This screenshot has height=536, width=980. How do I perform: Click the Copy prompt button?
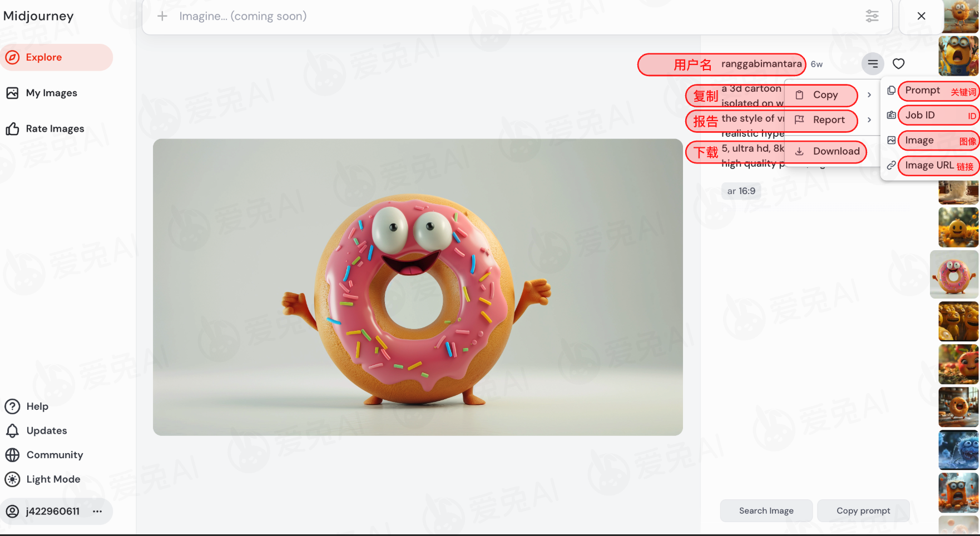point(863,510)
